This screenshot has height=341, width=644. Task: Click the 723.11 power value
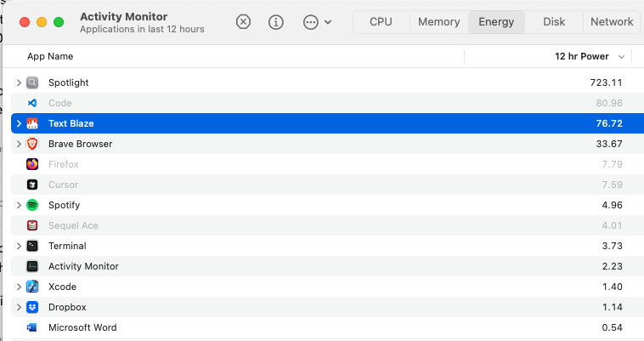coord(607,82)
